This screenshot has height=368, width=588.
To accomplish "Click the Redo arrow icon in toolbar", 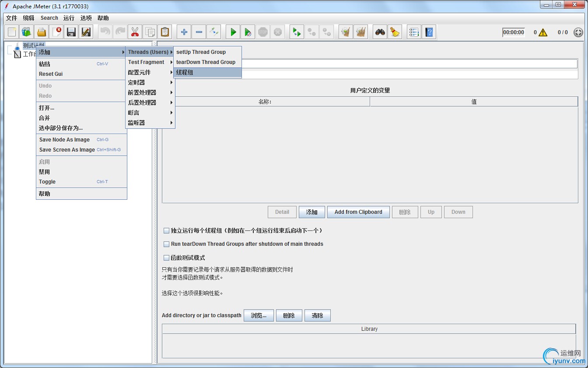I will click(120, 32).
